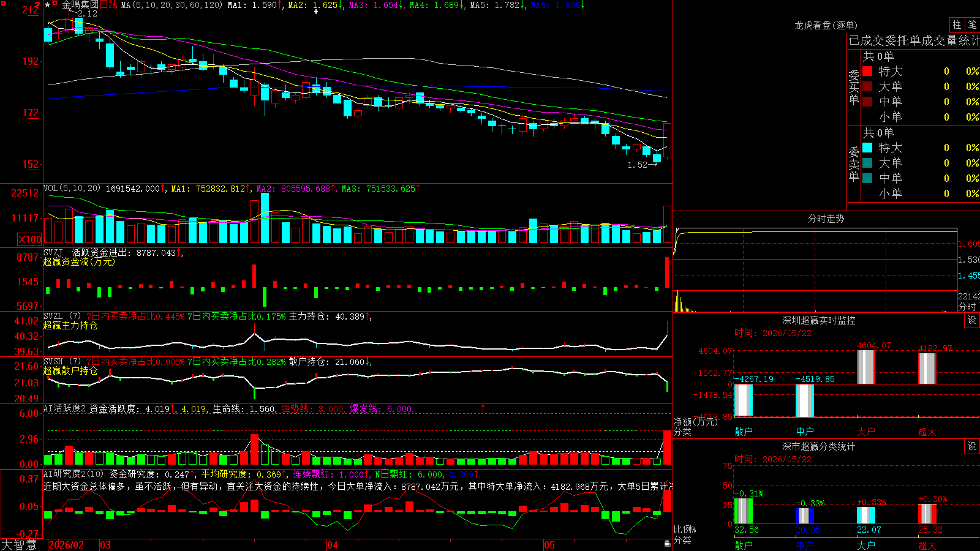Click the SVZJ 活跃资金进出 indicator label

click(x=87, y=252)
